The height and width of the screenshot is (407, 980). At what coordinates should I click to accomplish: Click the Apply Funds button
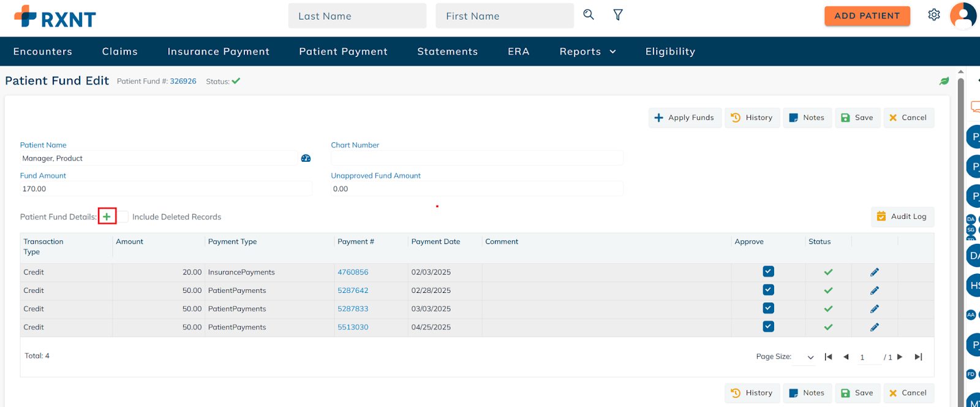click(x=684, y=118)
